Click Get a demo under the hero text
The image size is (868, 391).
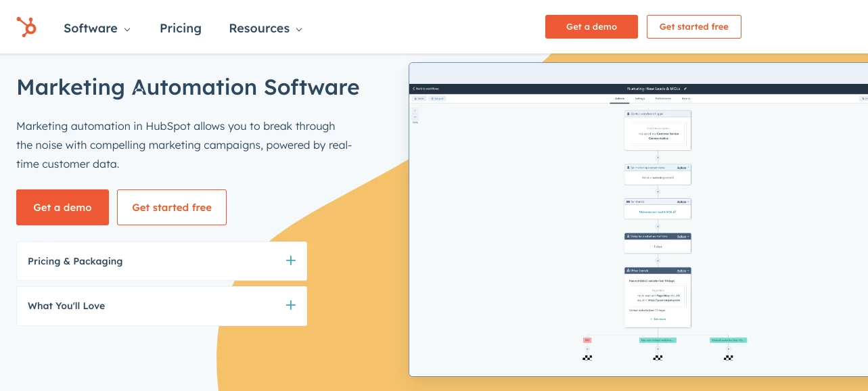(62, 207)
